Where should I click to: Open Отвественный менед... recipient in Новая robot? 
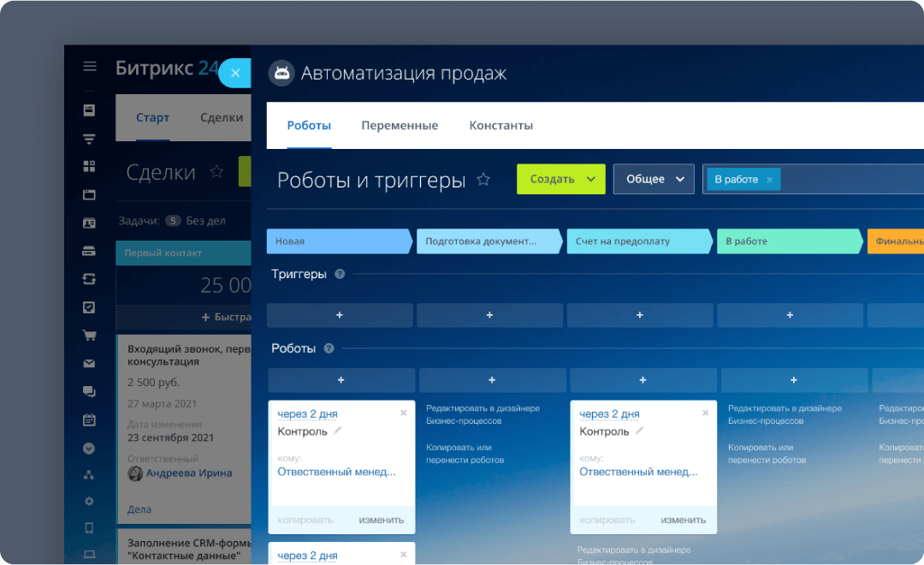[x=336, y=472]
